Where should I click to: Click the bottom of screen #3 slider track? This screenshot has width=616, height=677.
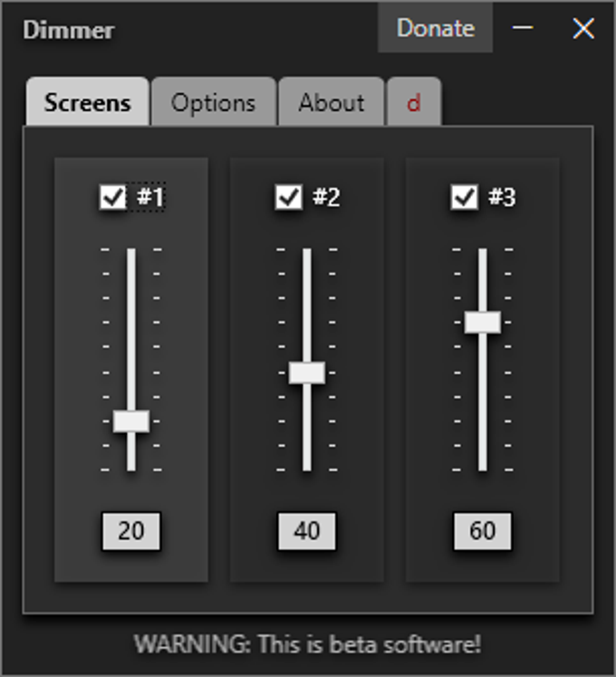[483, 464]
